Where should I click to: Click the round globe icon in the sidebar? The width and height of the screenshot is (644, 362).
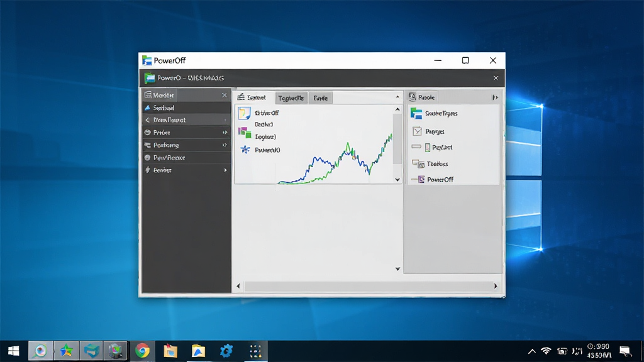(x=147, y=133)
